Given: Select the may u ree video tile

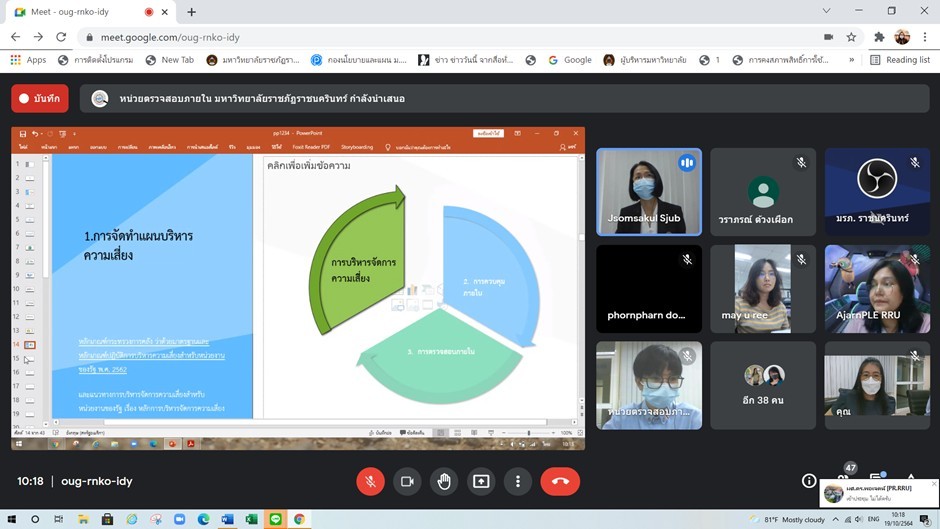Looking at the screenshot, I should point(763,288).
